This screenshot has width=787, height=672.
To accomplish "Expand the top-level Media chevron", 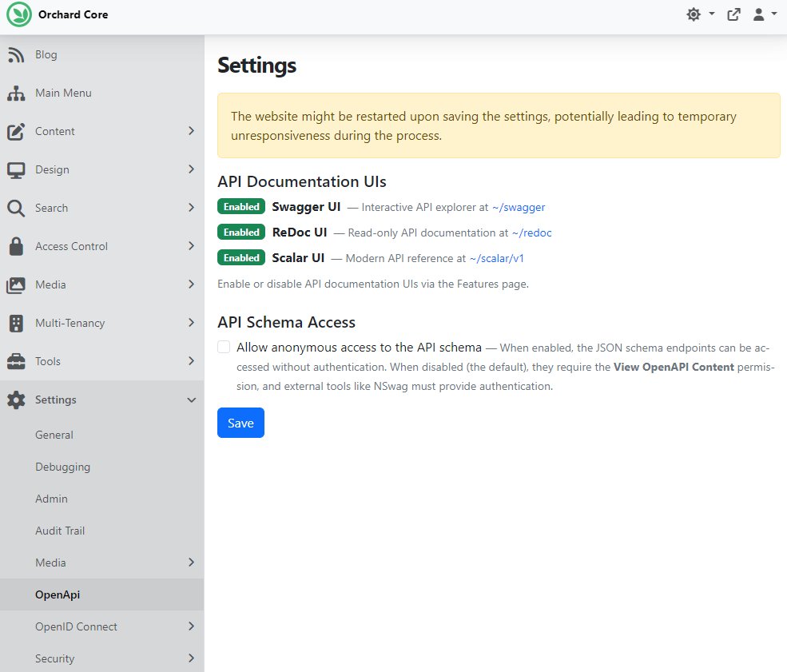I will pyautogui.click(x=191, y=284).
